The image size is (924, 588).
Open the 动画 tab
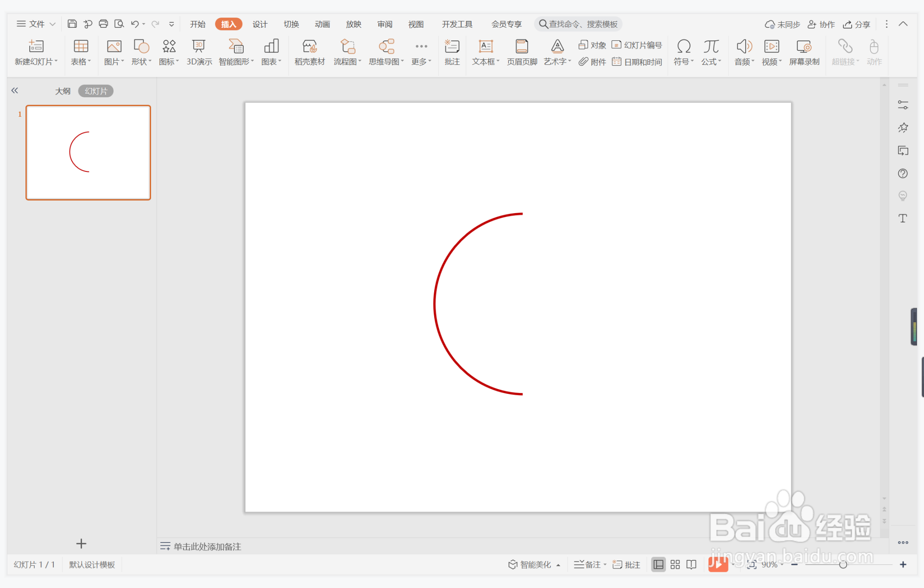tap(322, 24)
